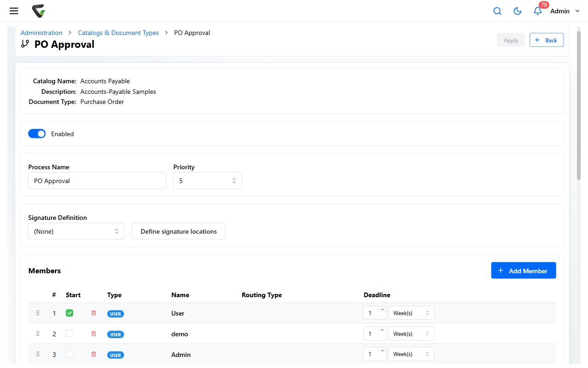The height and width of the screenshot is (368, 588).
Task: Click the green app logo
Action: (x=39, y=11)
